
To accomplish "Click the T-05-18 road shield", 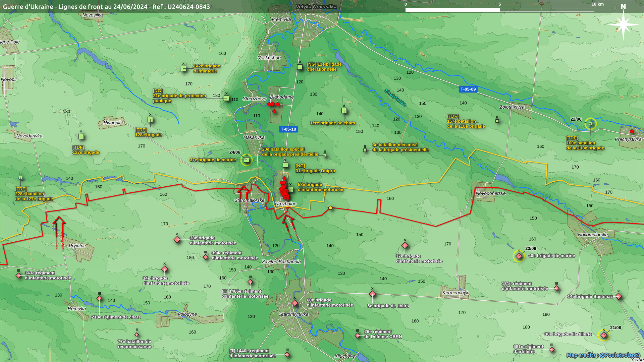I will (x=288, y=129).
